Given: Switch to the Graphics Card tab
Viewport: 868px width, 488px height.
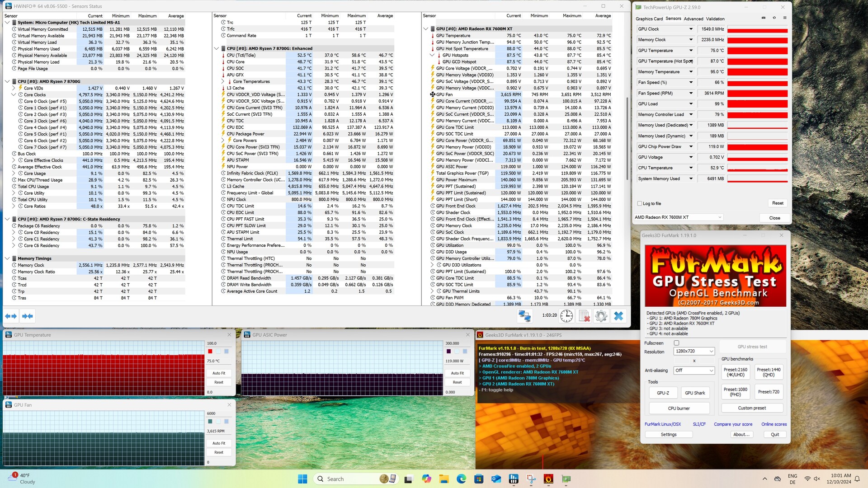Looking at the screenshot, I should click(649, 19).
